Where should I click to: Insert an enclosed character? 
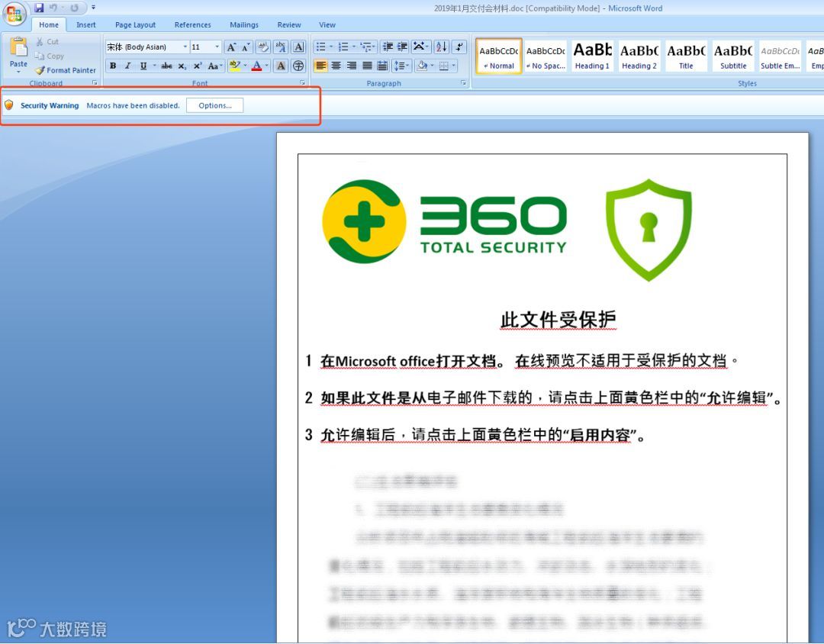298,66
